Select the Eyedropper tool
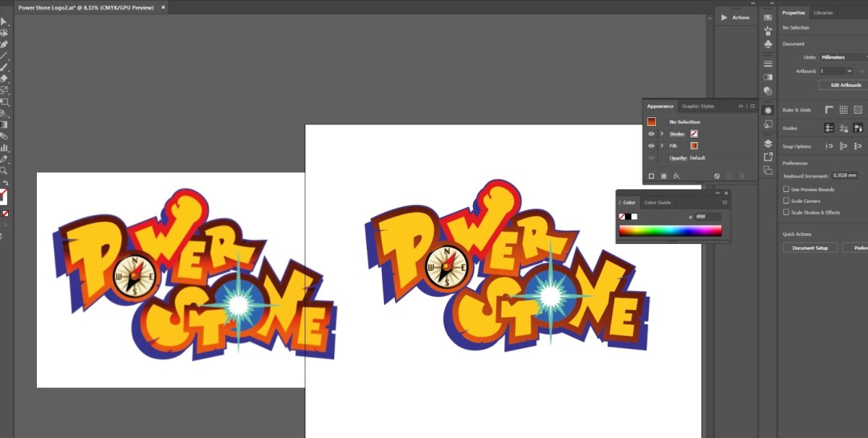The height and width of the screenshot is (438, 868). point(4,159)
